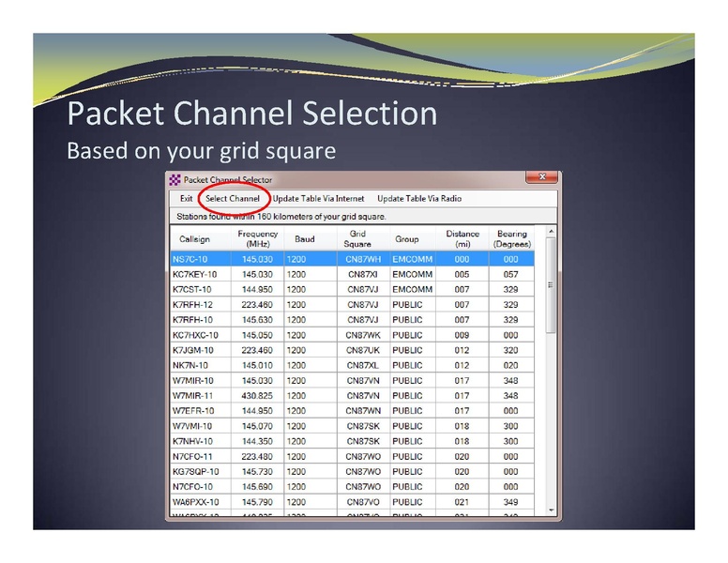This screenshot has width=728, height=563.
Task: Click frequency 145.630 in the K7RFH-10 row
Action: [257, 320]
